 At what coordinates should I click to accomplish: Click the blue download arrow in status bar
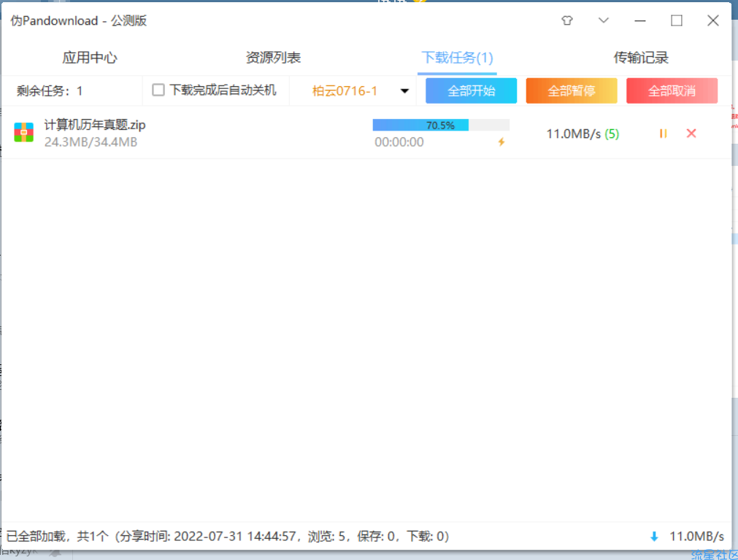coord(654,537)
